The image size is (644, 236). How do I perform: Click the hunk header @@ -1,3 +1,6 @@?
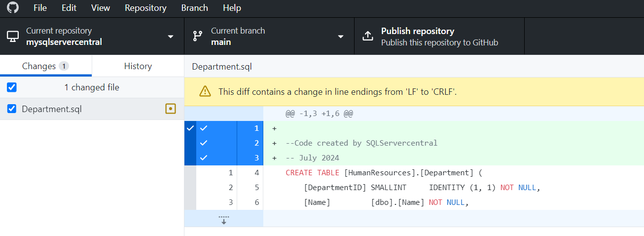(x=320, y=114)
